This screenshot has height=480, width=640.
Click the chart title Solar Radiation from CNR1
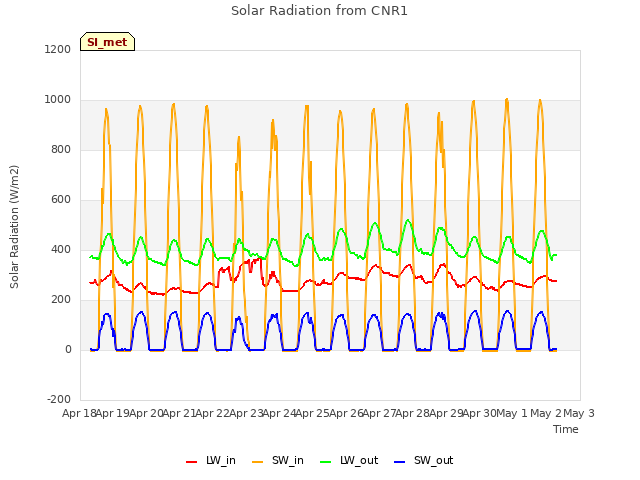(319, 11)
